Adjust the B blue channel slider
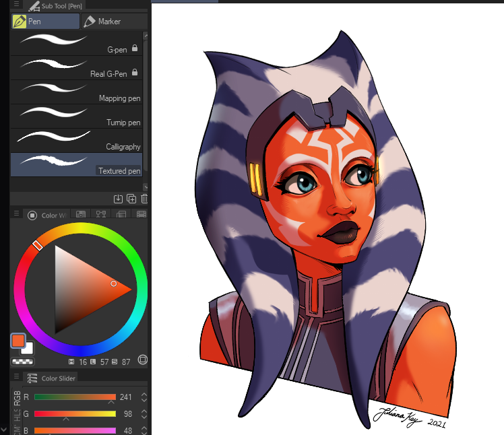The image size is (504, 435). (x=75, y=430)
